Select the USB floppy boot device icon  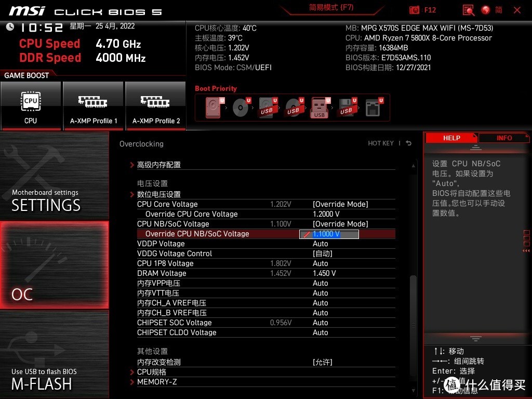pyautogui.click(x=347, y=107)
